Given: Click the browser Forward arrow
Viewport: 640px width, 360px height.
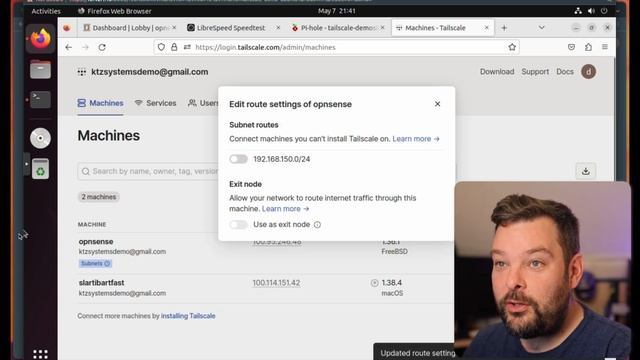Looking at the screenshot, I should point(85,47).
